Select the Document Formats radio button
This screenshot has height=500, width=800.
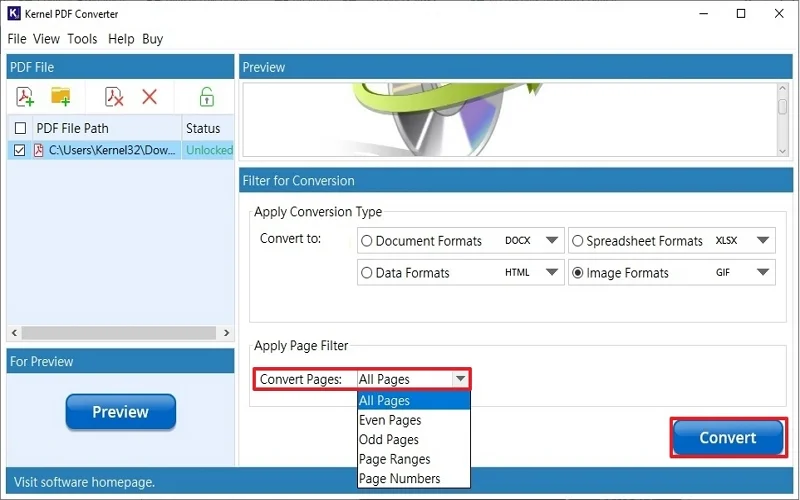366,241
